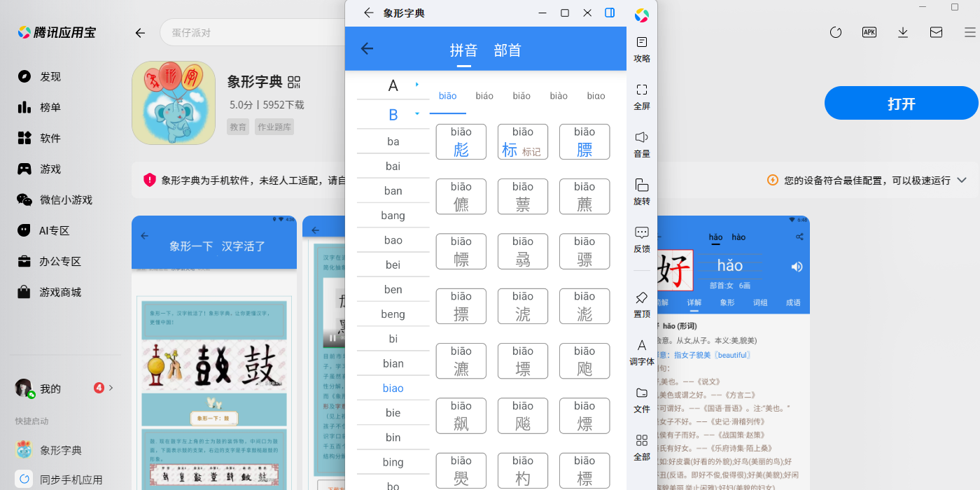Select syllable bian in the pinyin list
Screen dimensions: 980x490
click(393, 363)
